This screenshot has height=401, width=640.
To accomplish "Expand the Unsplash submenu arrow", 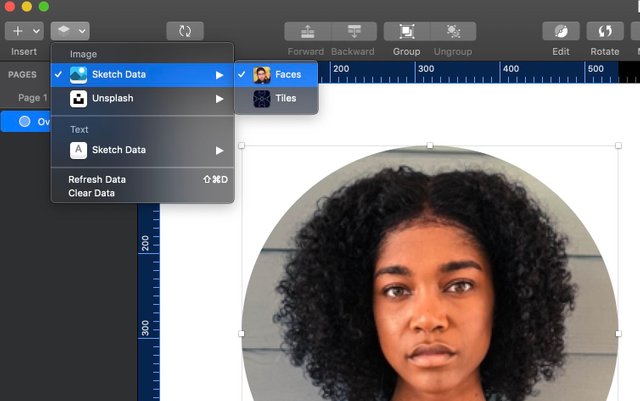I will (x=220, y=99).
